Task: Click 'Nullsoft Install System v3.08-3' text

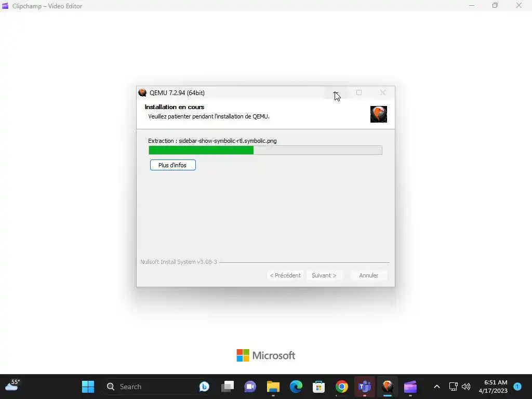Action: [179, 262]
